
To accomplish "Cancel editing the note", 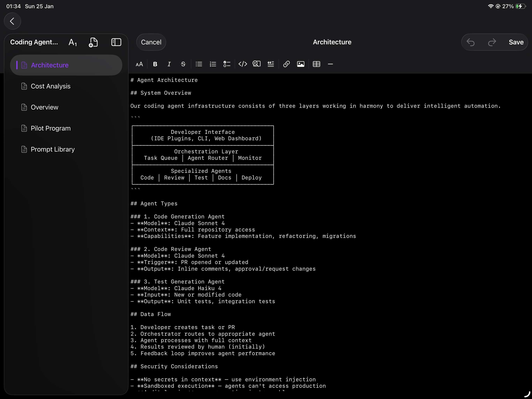I will click(x=151, y=42).
